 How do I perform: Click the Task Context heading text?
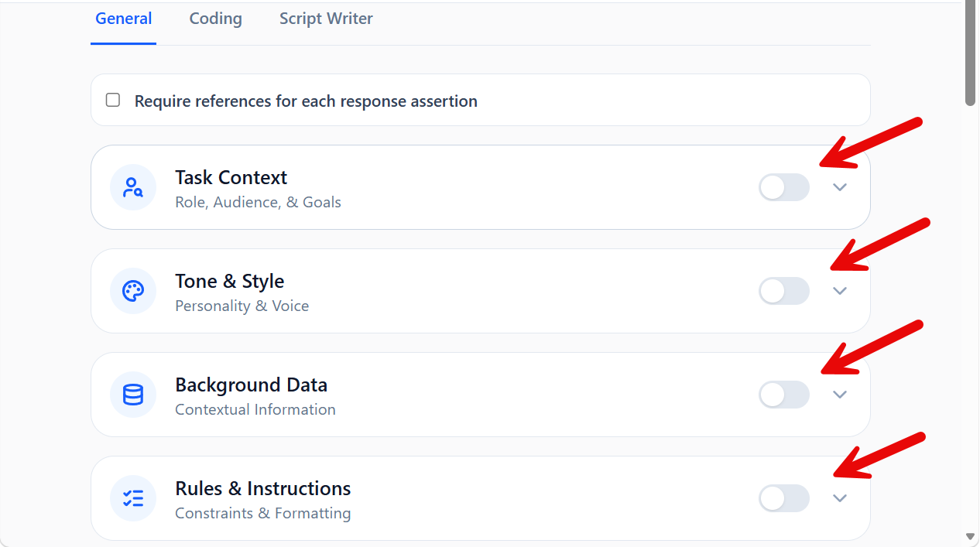point(231,177)
